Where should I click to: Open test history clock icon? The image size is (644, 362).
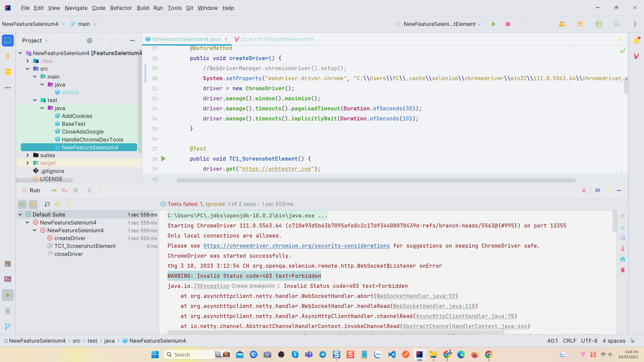click(x=58, y=205)
